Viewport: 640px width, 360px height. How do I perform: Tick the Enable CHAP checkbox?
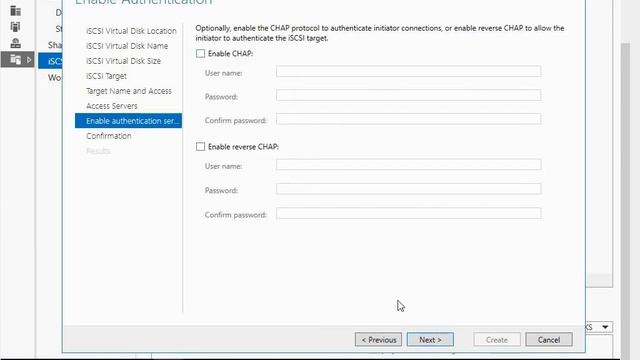tap(200, 53)
